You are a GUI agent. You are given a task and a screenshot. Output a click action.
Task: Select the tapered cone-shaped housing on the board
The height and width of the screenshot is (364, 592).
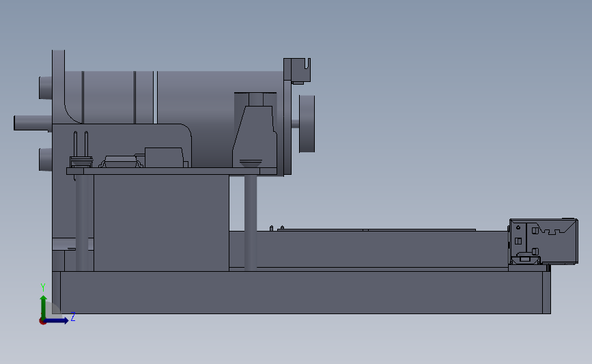pyautogui.click(x=255, y=137)
